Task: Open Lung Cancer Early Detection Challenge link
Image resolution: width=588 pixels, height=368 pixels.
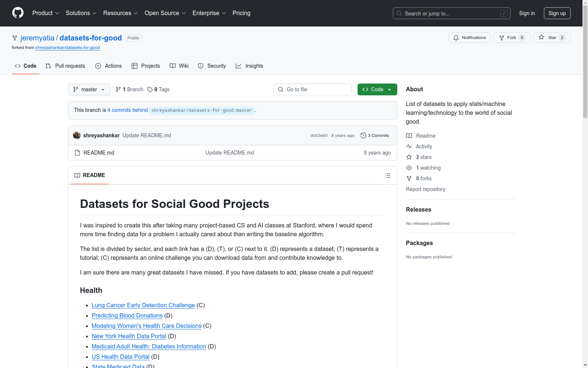Action: [x=143, y=305]
